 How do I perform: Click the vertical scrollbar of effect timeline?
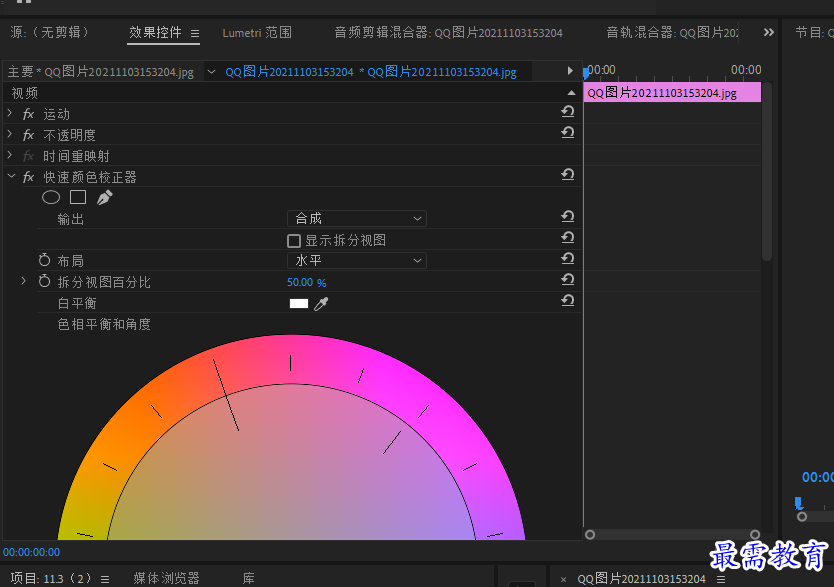point(766,171)
